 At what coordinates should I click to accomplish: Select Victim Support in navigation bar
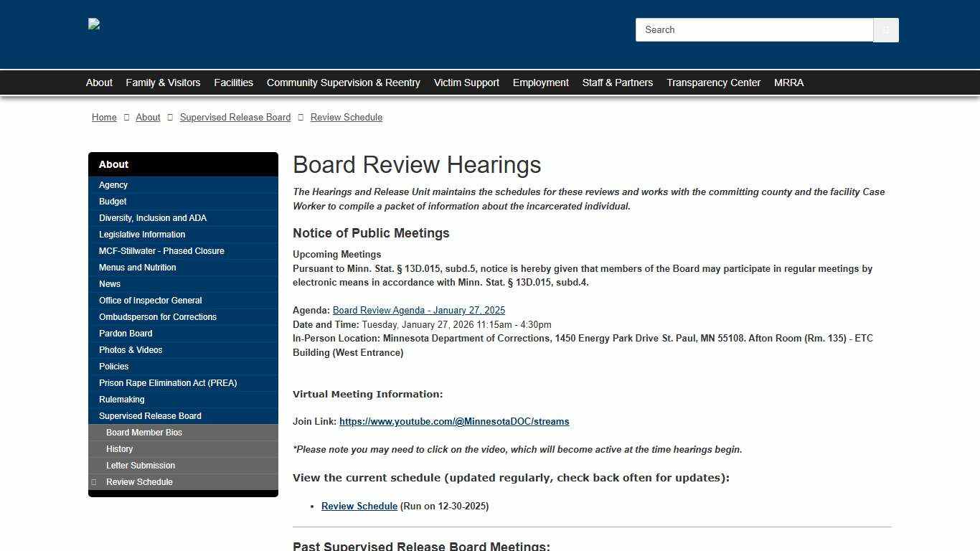[466, 83]
